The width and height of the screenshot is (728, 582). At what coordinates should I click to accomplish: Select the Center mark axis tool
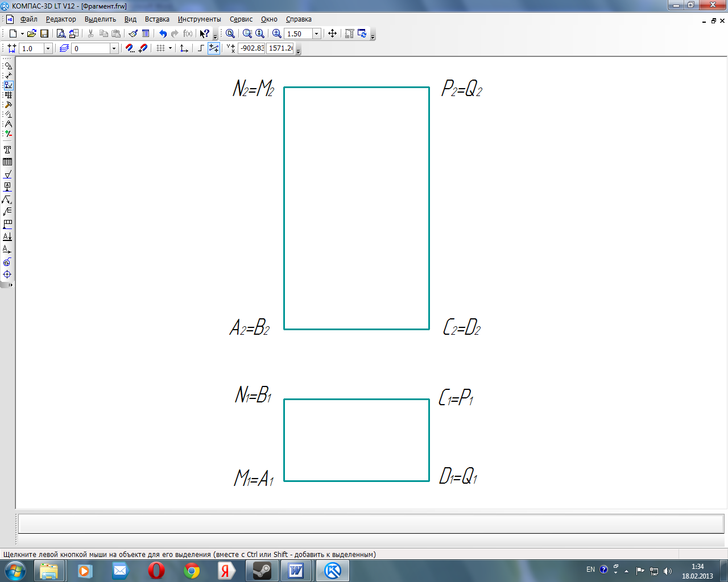click(7, 275)
